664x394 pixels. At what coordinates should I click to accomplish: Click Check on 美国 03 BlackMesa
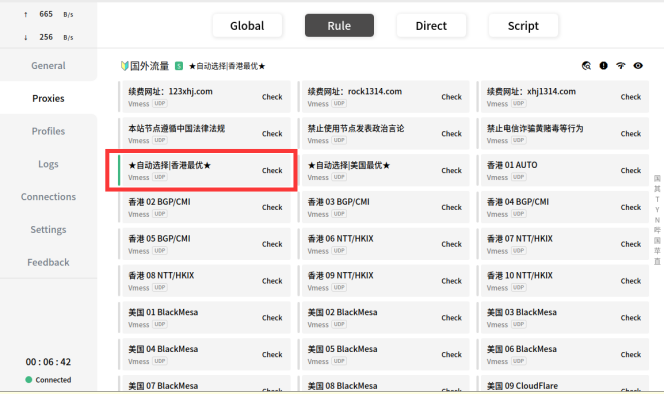631,318
